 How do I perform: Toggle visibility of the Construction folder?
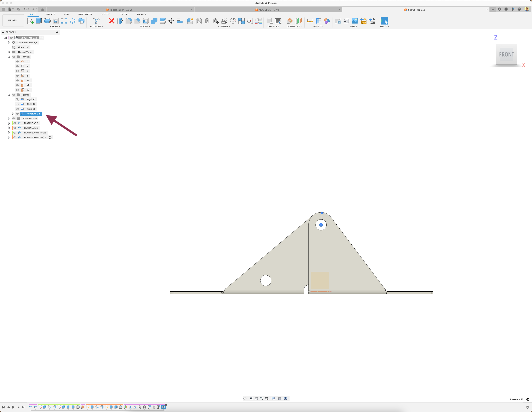tap(14, 119)
